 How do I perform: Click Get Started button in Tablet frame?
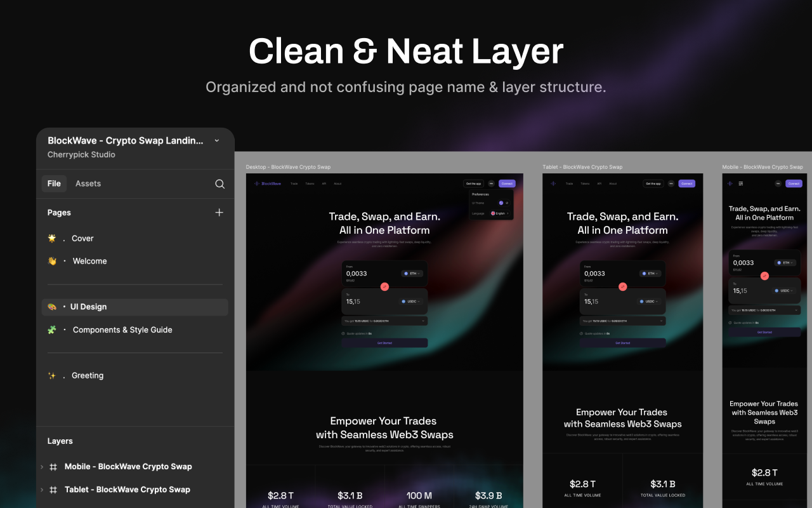pos(623,343)
